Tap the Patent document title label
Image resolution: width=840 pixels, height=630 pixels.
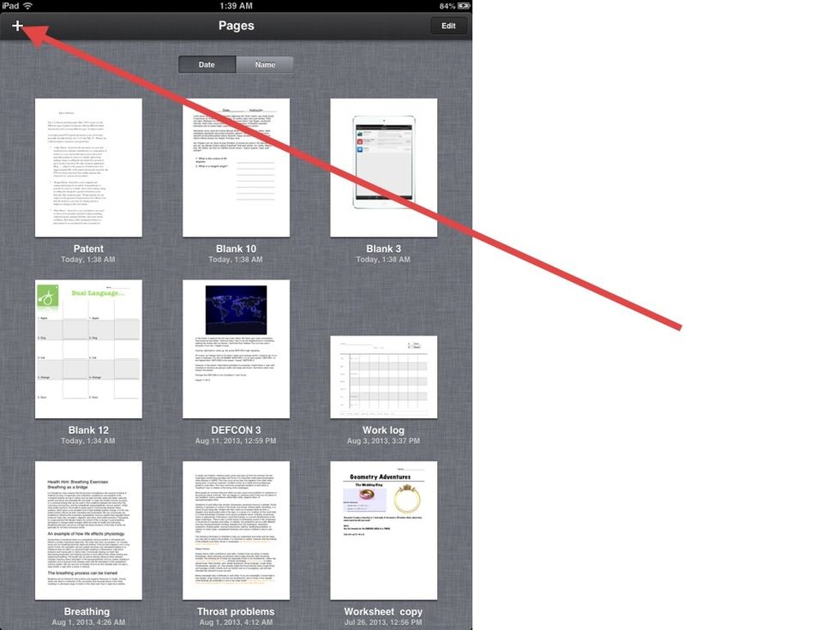pos(88,249)
